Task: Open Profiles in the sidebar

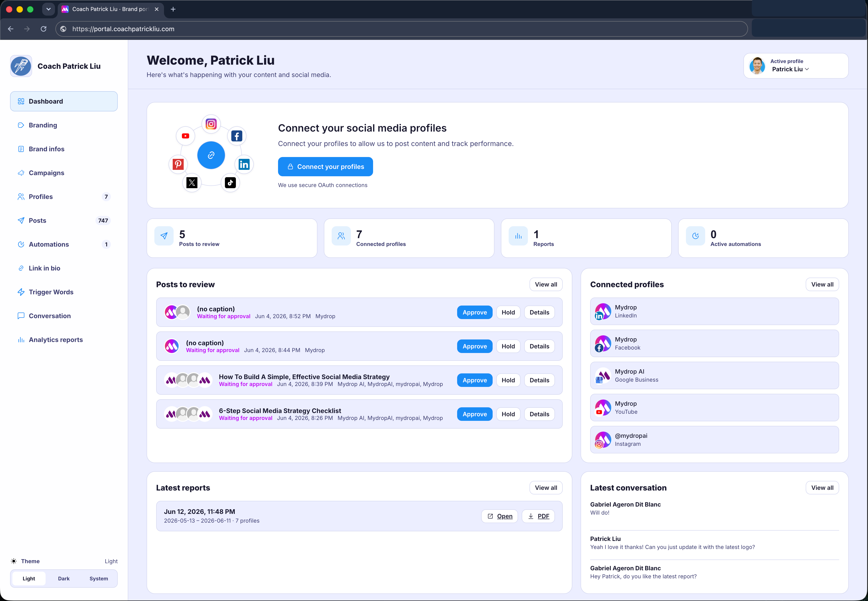Action: coord(64,197)
